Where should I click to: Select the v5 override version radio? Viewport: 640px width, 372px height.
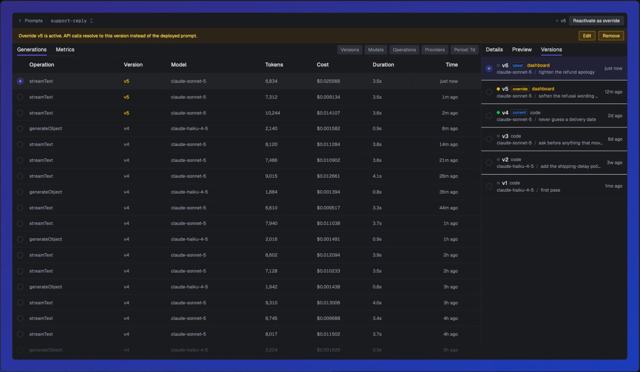[x=489, y=92]
